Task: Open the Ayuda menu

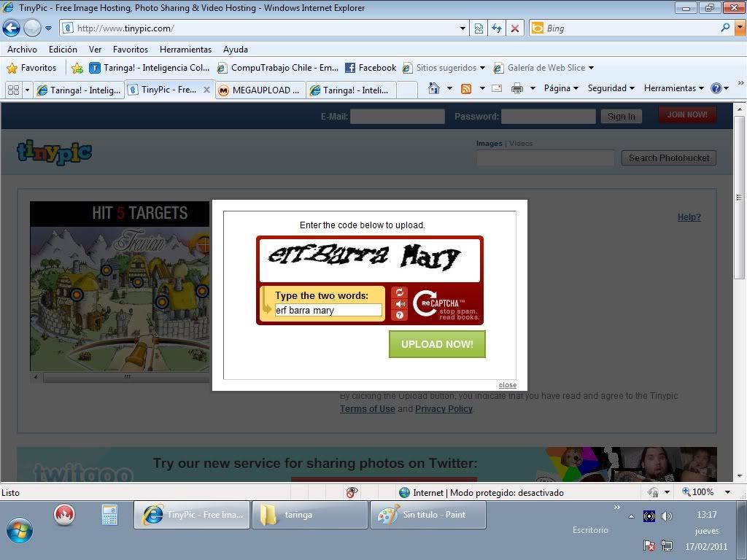Action: (x=236, y=50)
